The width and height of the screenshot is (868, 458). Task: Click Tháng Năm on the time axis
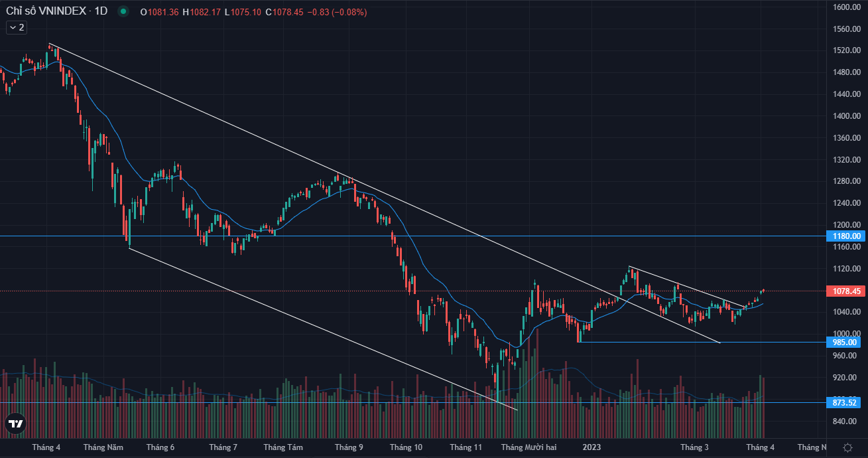click(103, 447)
